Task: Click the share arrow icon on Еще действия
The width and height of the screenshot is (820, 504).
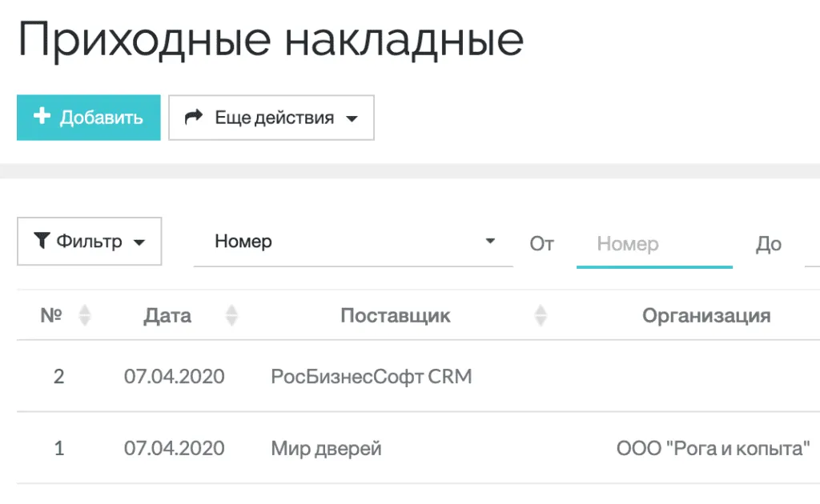Action: pos(193,118)
